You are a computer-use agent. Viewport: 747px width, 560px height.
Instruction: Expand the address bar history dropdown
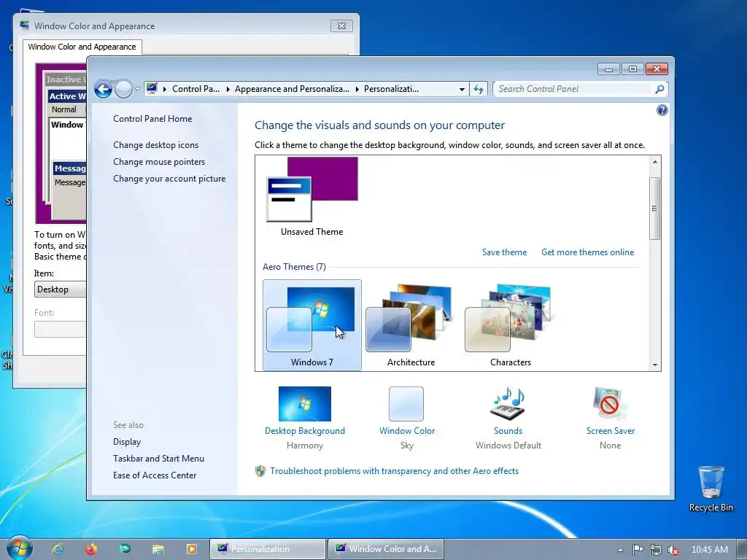[x=462, y=89]
